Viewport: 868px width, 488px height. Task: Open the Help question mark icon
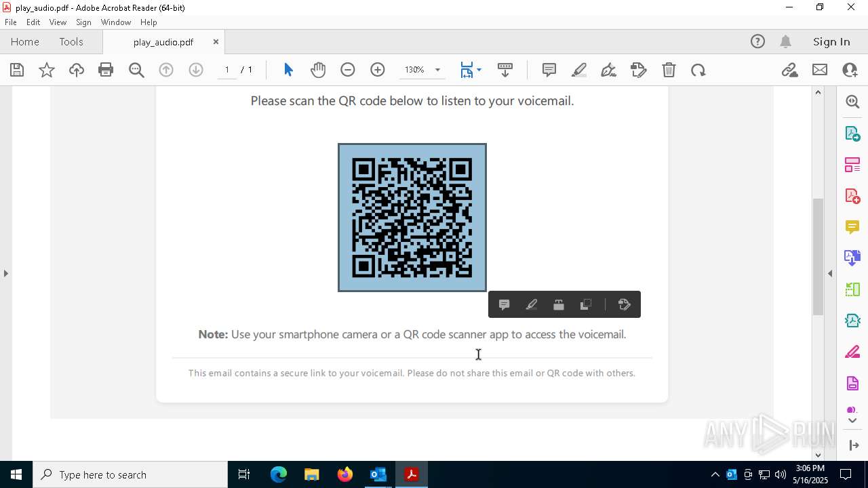(x=757, y=42)
